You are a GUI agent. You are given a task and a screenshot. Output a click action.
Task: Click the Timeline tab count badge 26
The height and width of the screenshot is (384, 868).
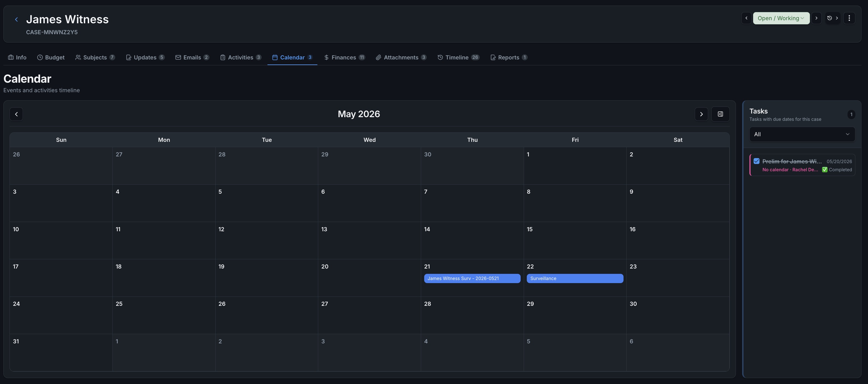[x=475, y=57]
